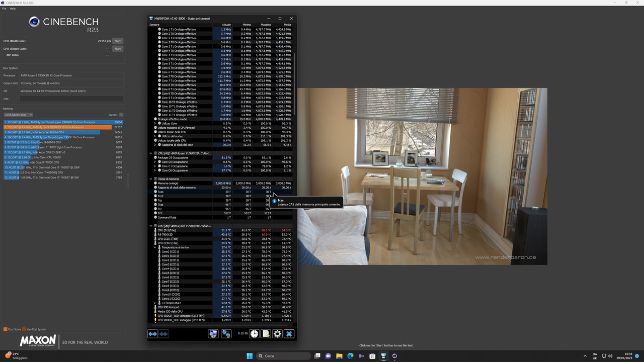Image resolution: width=644 pixels, height=362 pixels.
Task: Expand the Utilizzo del nucleo row
Action: click(155, 136)
